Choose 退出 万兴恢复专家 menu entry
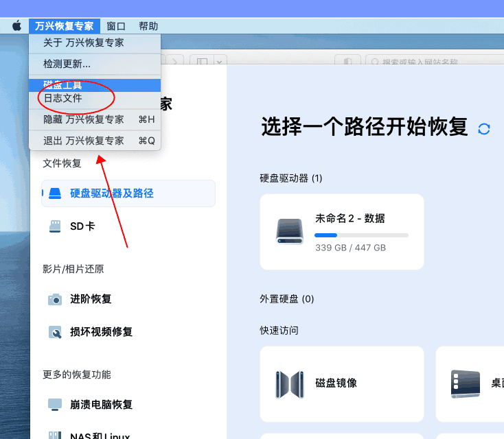Screen dimensions: 504x439 click(x=95, y=141)
